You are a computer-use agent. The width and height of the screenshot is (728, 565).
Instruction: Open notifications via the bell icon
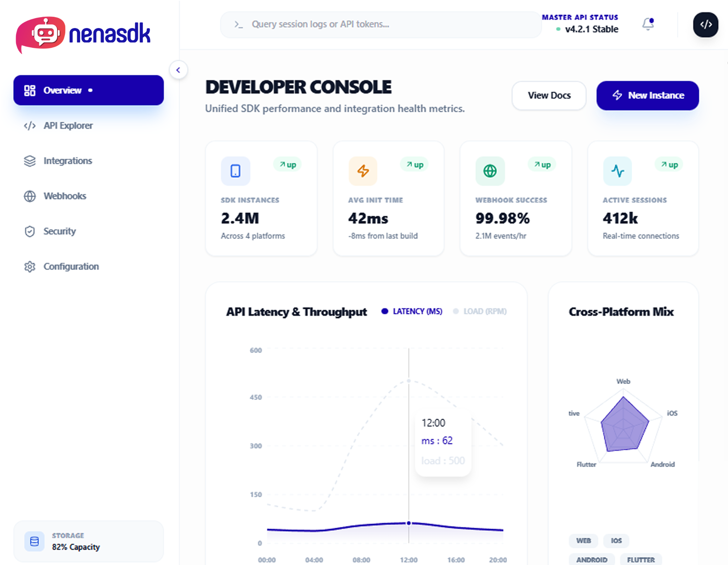pyautogui.click(x=647, y=24)
